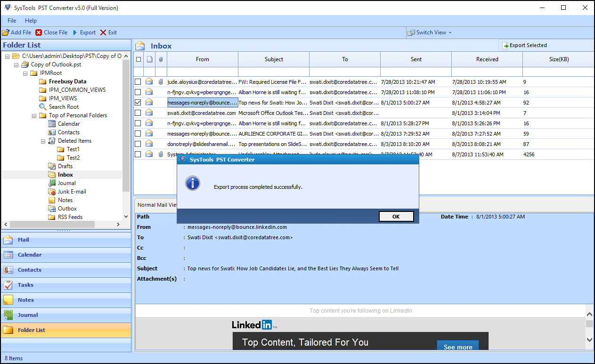Screen dimensions: 595x364
Task: Check the 8/1/2013 5:26:26 PM row checkbox
Action: click(138, 123)
